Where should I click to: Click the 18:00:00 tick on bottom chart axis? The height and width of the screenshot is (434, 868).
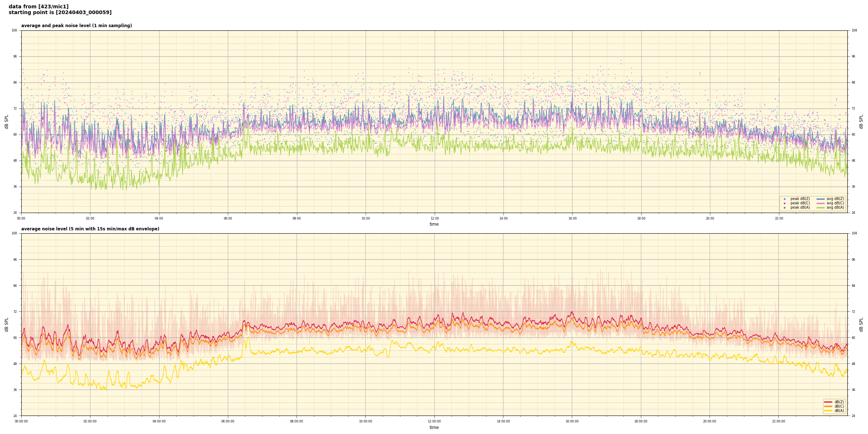coord(641,421)
